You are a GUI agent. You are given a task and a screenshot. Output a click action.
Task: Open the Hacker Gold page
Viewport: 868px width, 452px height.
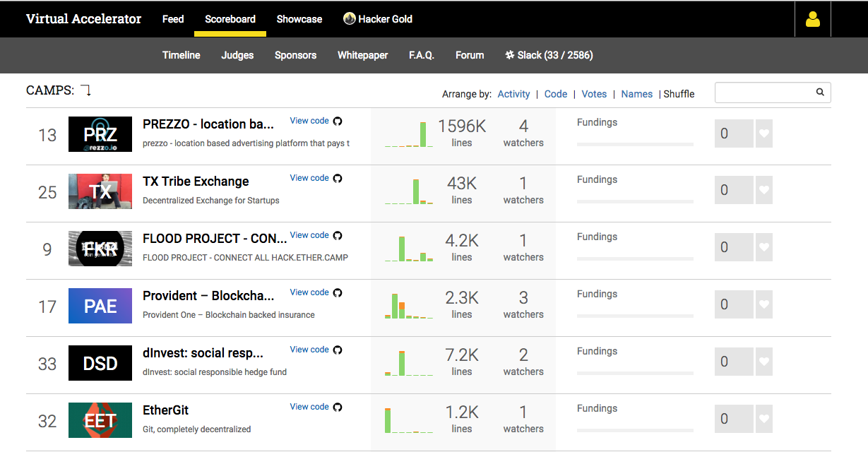click(x=378, y=19)
